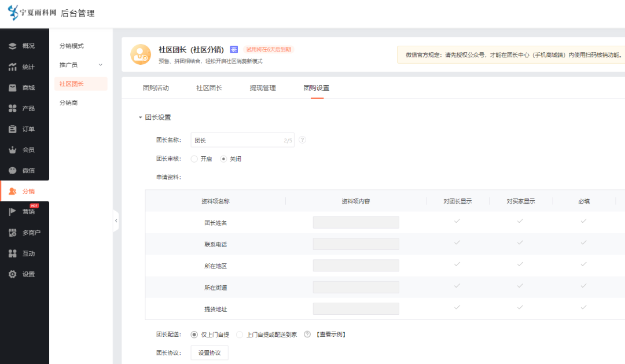Click the blue badge next to 社区分销 title

234,49
